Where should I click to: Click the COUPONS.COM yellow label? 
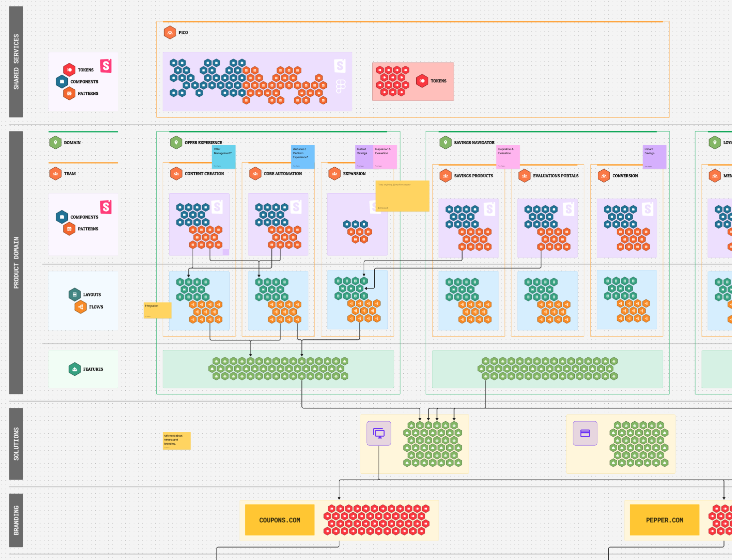pos(279,520)
